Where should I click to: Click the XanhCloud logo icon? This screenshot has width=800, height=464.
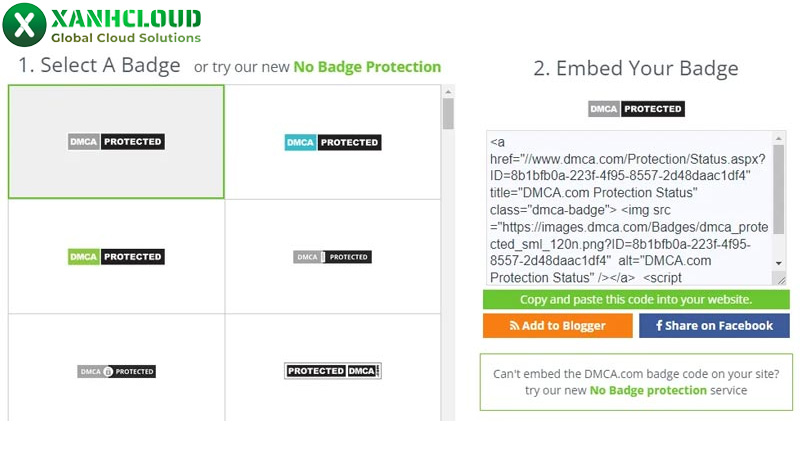24,24
